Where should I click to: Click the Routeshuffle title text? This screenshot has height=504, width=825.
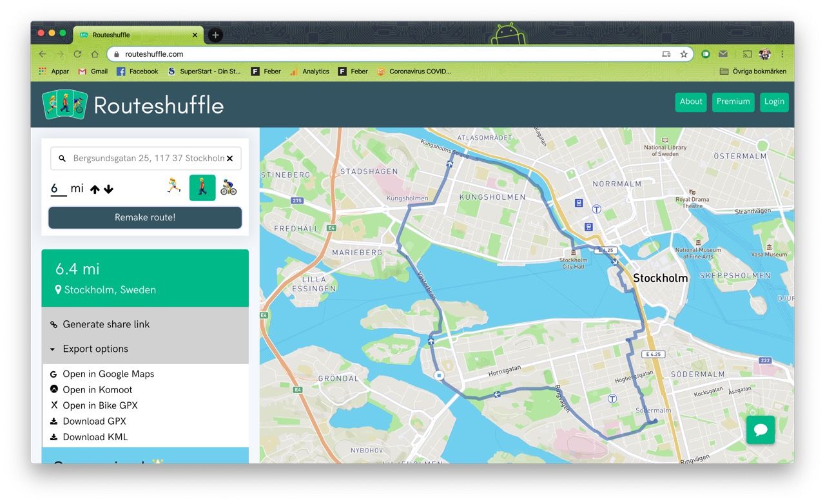pyautogui.click(x=159, y=105)
